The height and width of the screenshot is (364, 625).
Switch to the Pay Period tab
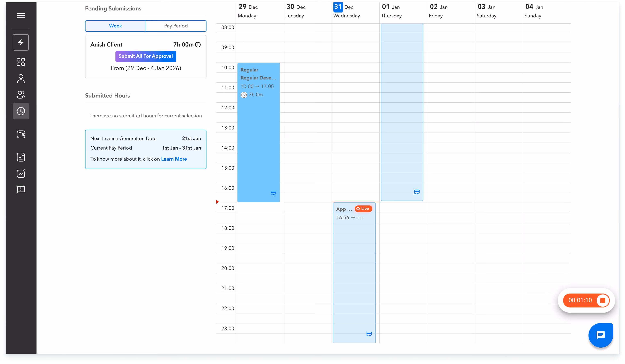click(176, 26)
